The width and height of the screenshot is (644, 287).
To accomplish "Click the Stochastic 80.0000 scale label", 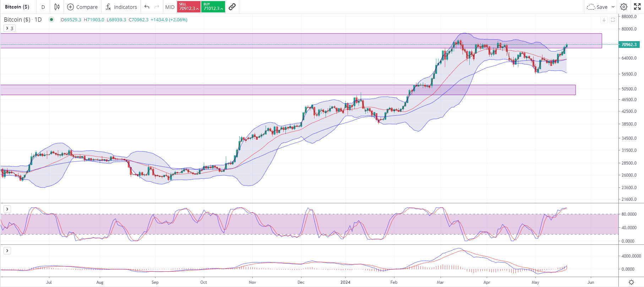I will 629,214.
